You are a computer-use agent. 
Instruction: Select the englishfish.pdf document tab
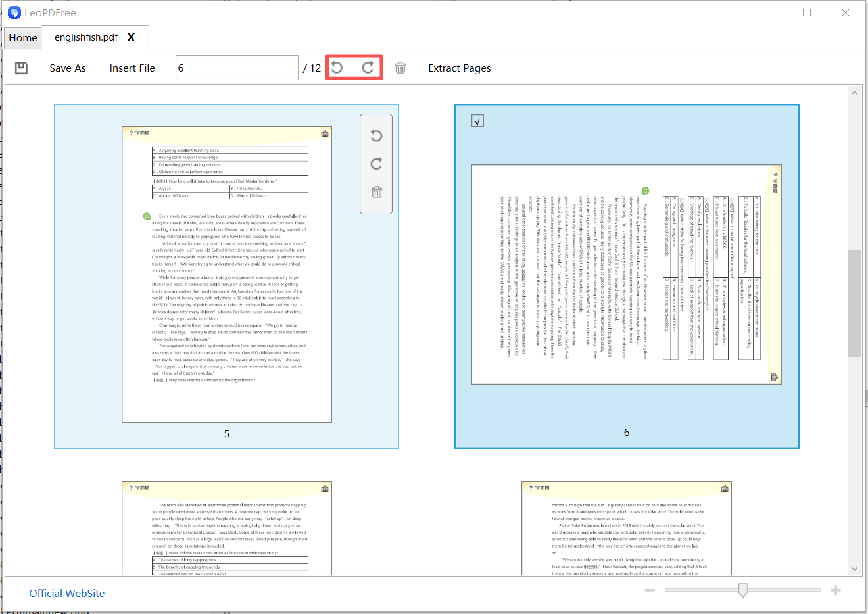85,37
